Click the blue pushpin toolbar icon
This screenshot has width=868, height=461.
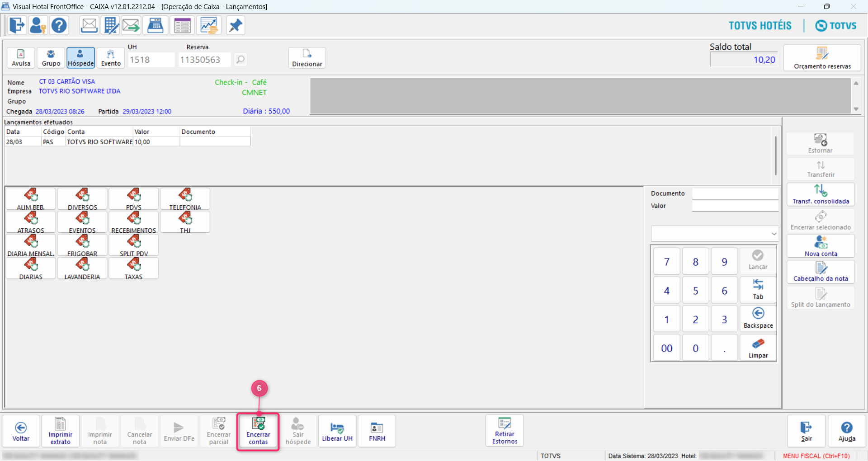point(236,25)
